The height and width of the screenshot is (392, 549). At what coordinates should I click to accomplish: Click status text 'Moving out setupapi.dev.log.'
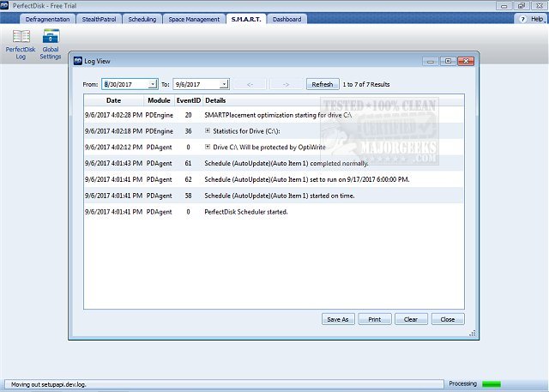click(x=48, y=384)
